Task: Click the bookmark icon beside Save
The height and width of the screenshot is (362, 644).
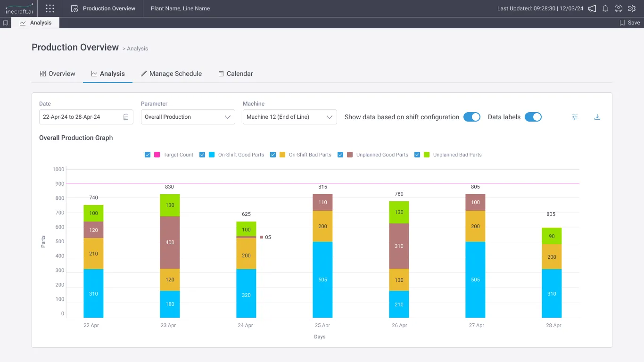Action: [x=622, y=23]
